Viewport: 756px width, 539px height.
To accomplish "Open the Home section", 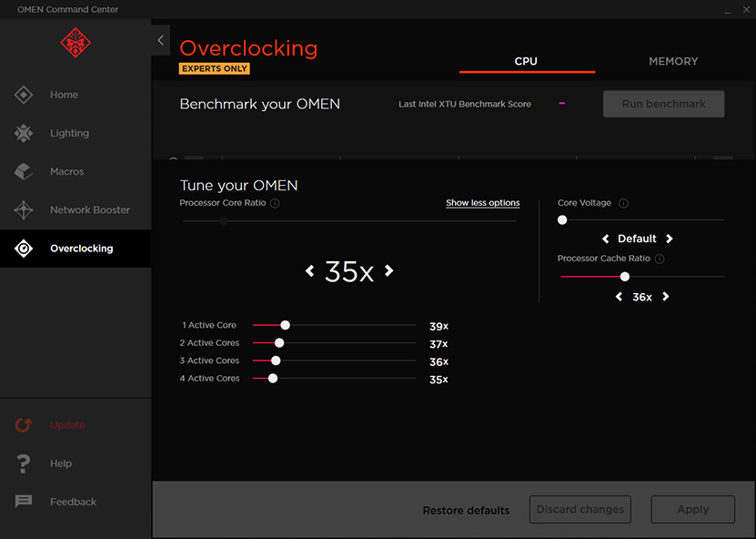I will click(76, 95).
